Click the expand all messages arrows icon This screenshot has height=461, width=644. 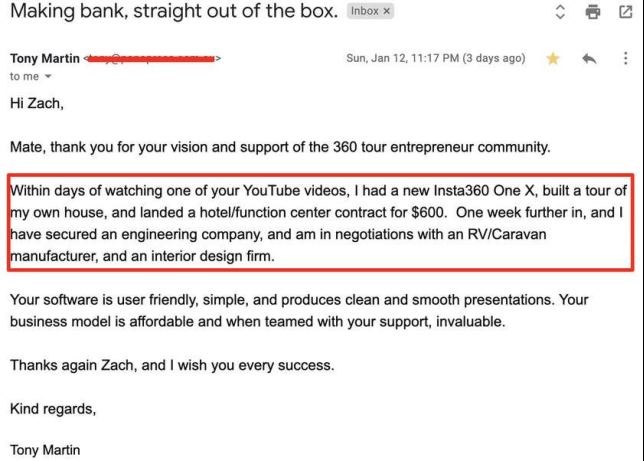click(x=560, y=12)
